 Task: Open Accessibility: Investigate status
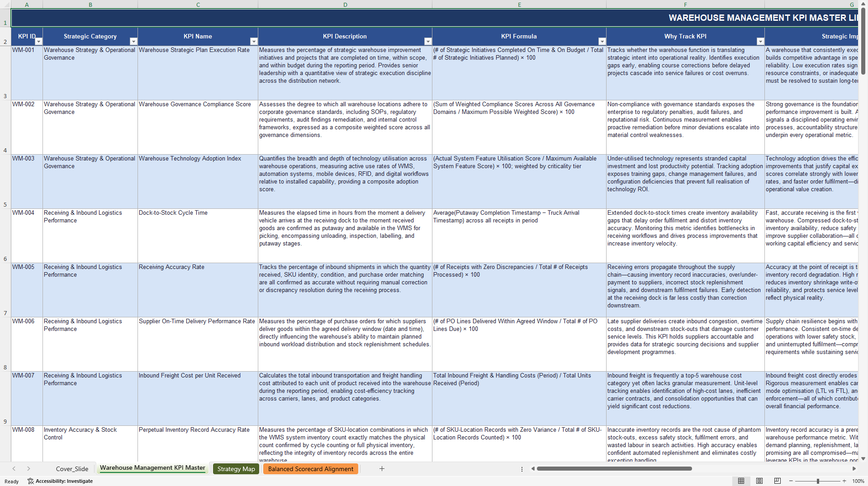tap(60, 481)
